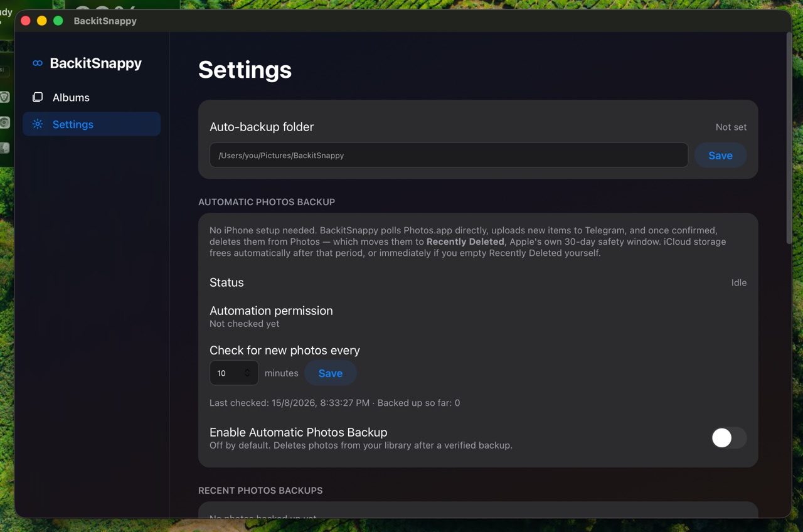
Task: Click the BackitSnappy infinity logo icon
Action: (38, 63)
